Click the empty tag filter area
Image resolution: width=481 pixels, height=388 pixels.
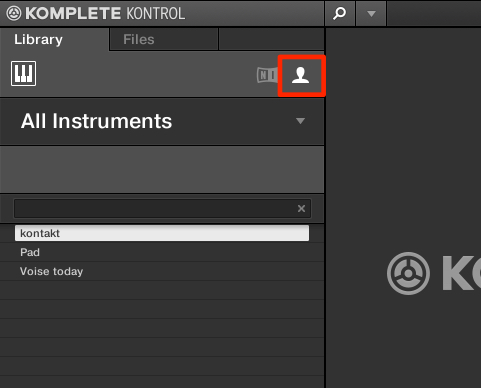coord(162,169)
